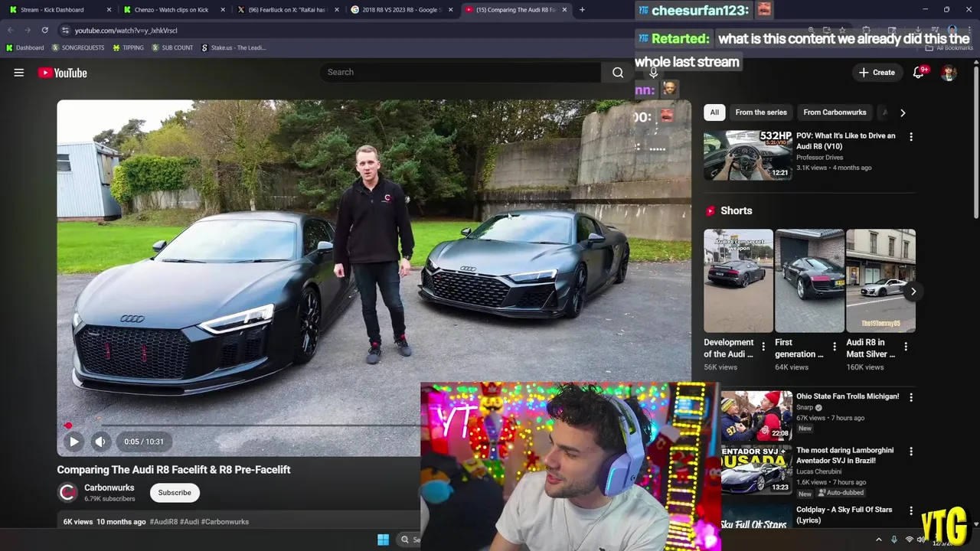Screen dimensions: 980x551
Task: Click the search magnifier button
Action: [618, 72]
